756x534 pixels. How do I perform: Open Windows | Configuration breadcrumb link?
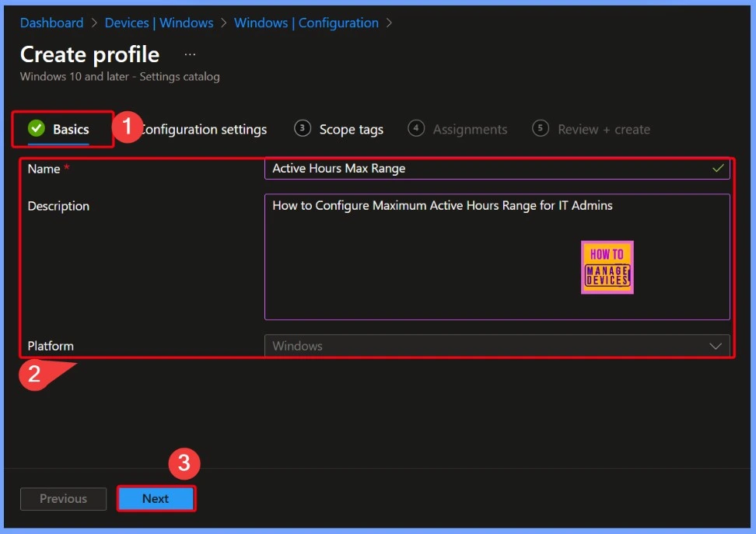tap(306, 23)
